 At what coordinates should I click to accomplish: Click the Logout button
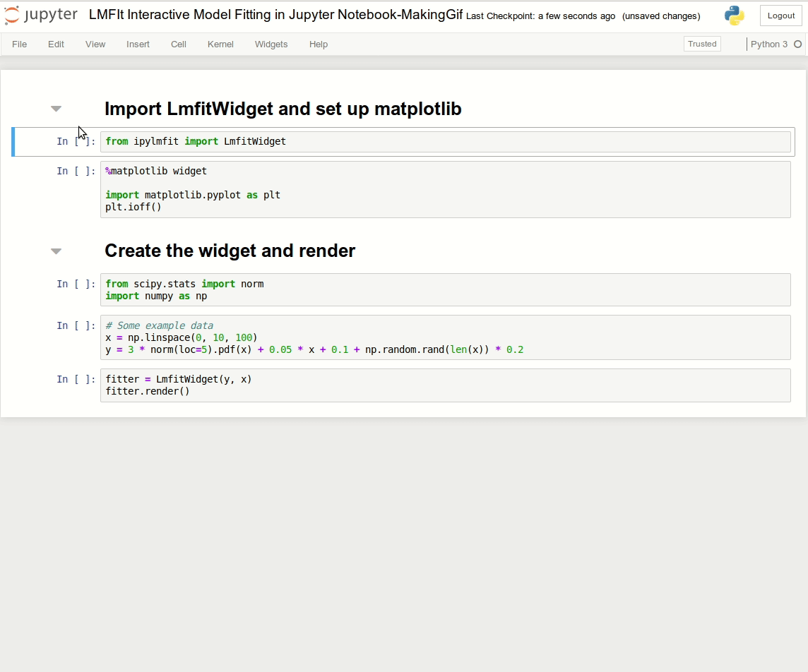pos(780,16)
